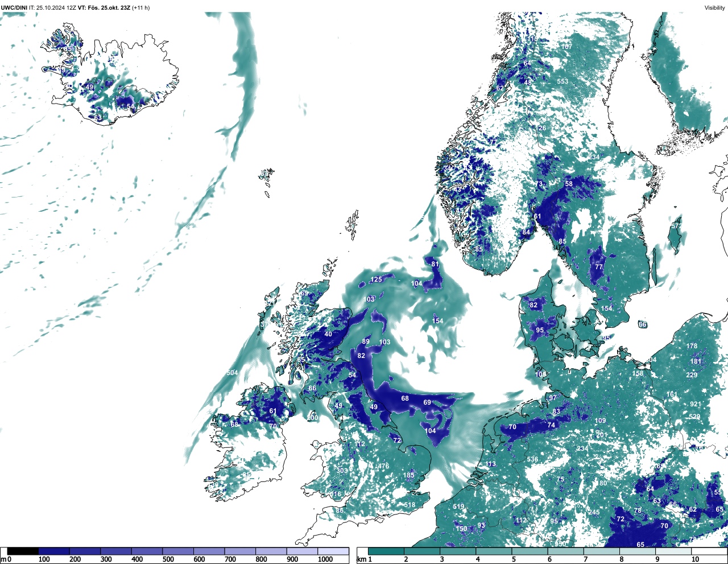Image resolution: width=728 pixels, height=564 pixels.
Task: Click the '921' value over Poland
Action: (x=696, y=404)
